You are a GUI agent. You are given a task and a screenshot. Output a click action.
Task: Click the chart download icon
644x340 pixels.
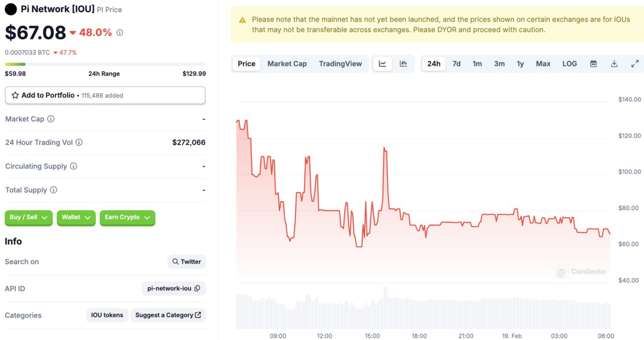click(x=614, y=63)
